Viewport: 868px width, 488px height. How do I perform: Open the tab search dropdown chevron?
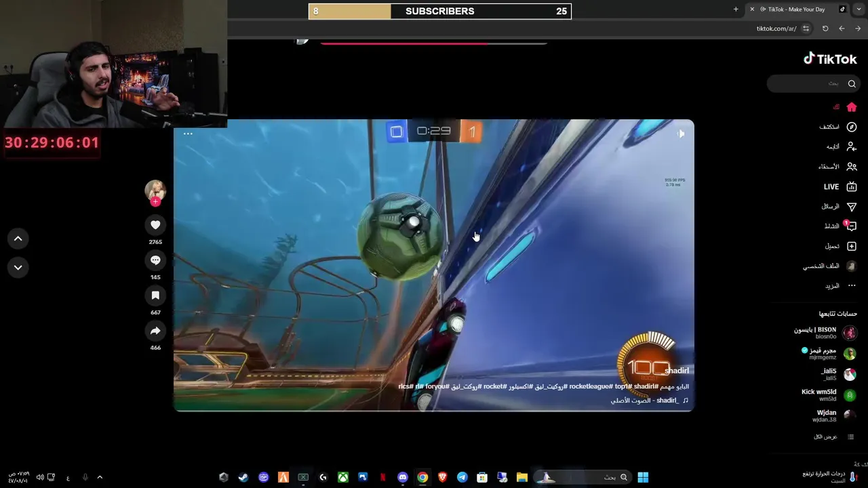pyautogui.click(x=857, y=9)
